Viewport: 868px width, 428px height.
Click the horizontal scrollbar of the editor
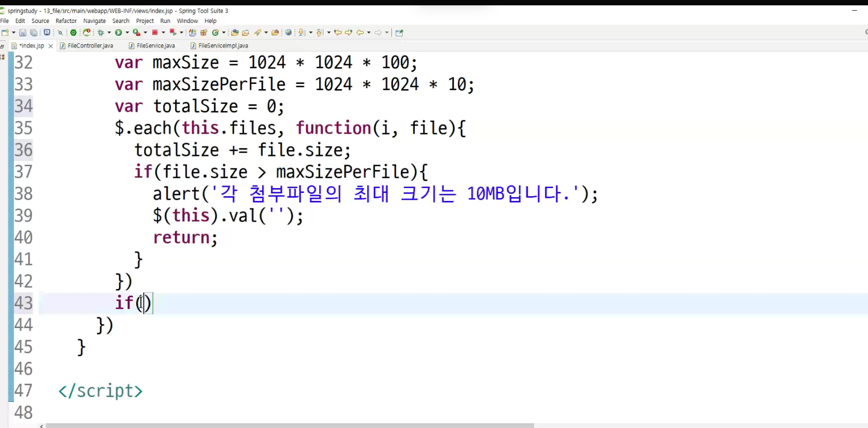tap(289, 425)
